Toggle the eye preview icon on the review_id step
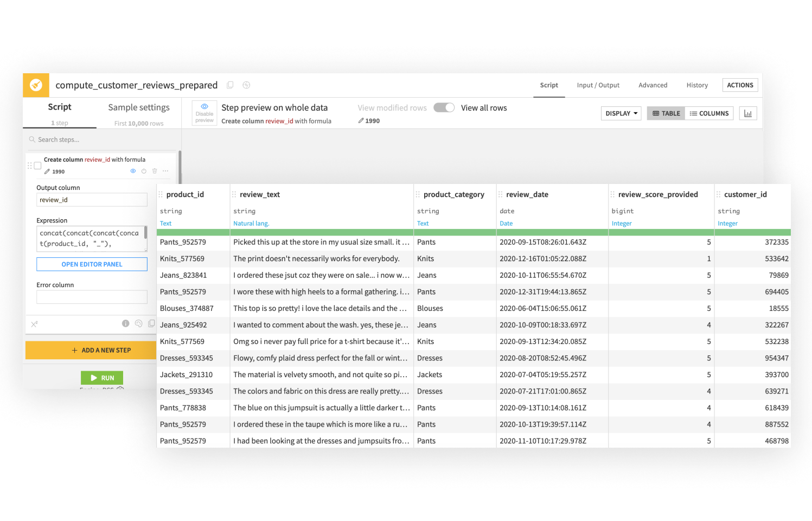 pos(133,171)
